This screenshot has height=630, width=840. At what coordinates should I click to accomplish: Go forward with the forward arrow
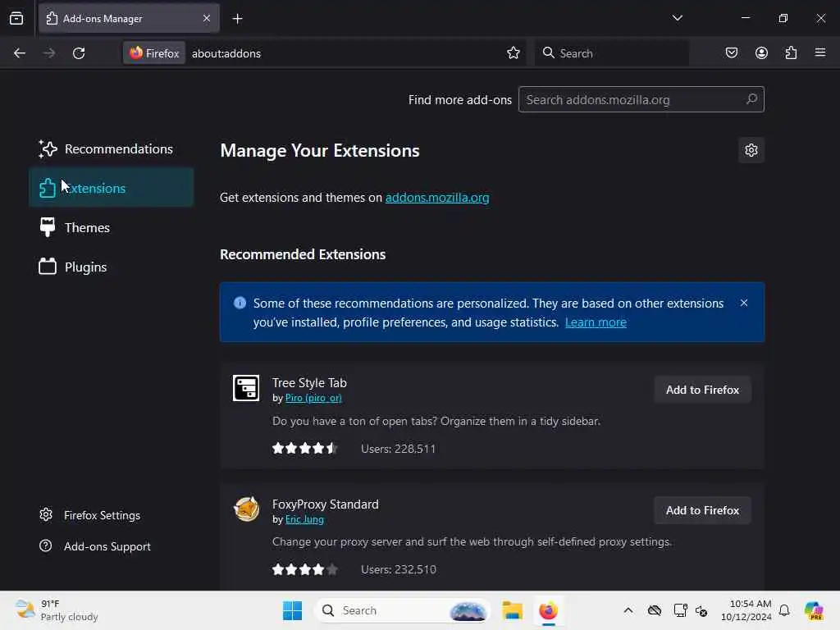[48, 53]
